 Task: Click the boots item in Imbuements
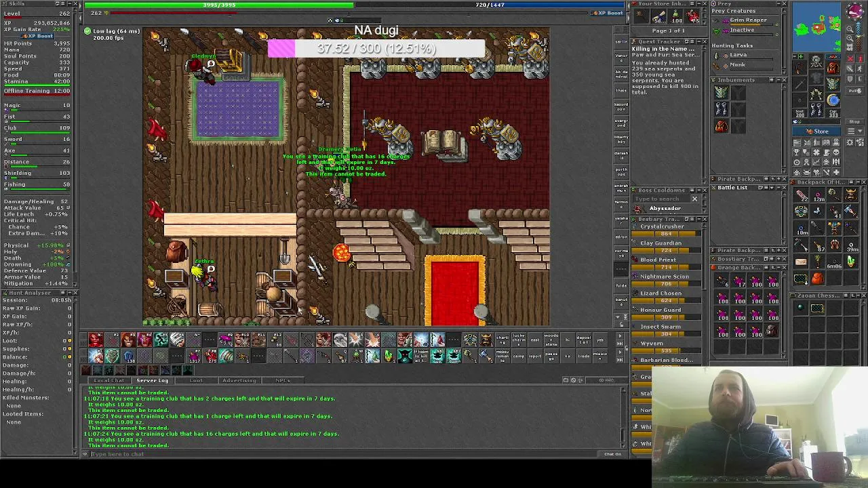(722, 109)
